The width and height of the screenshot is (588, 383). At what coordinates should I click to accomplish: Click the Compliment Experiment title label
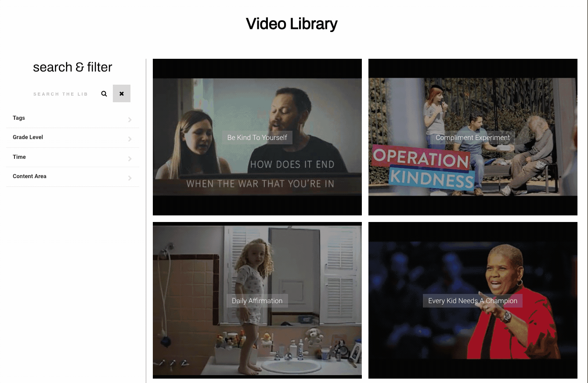[x=473, y=137]
